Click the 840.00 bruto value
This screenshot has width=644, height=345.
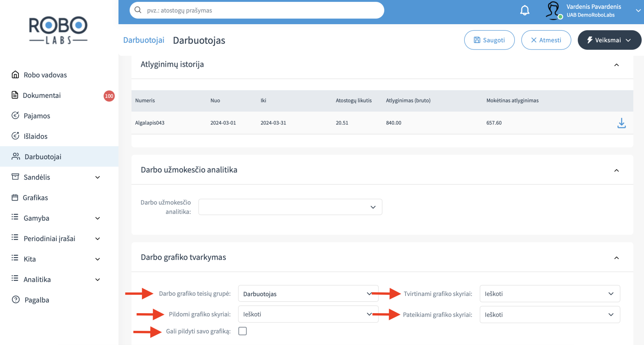point(394,123)
